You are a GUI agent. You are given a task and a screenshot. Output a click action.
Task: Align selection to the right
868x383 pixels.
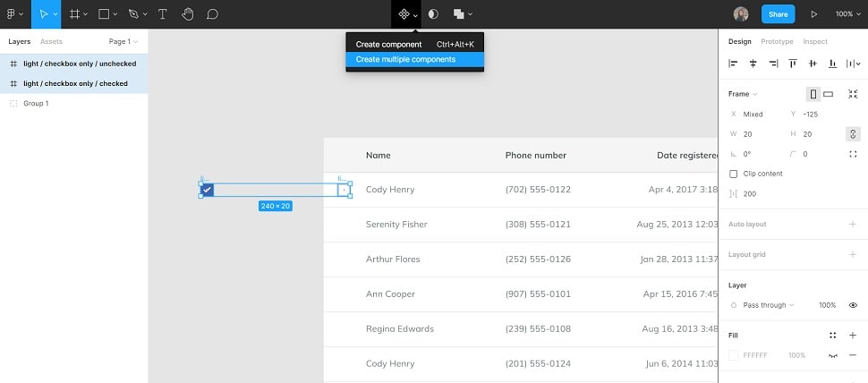(773, 64)
